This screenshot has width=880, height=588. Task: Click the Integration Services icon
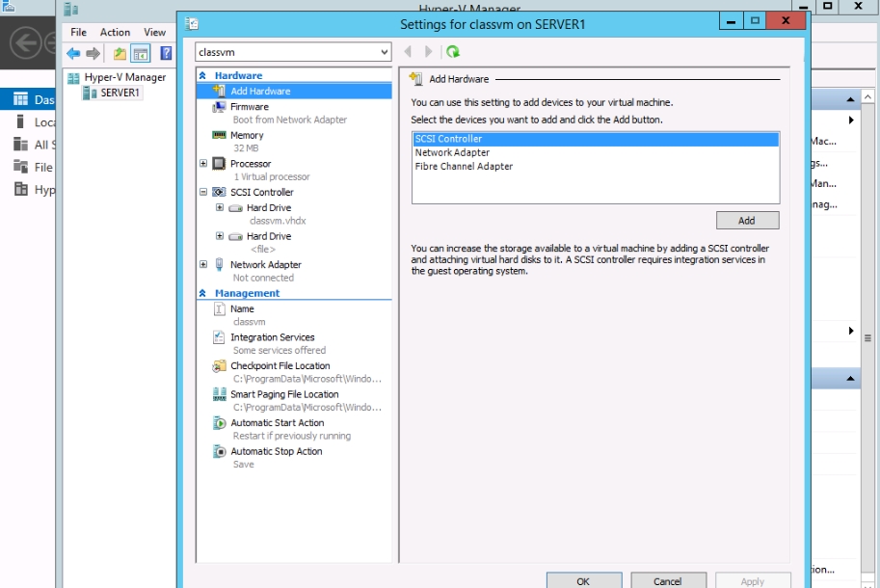pyautogui.click(x=220, y=337)
